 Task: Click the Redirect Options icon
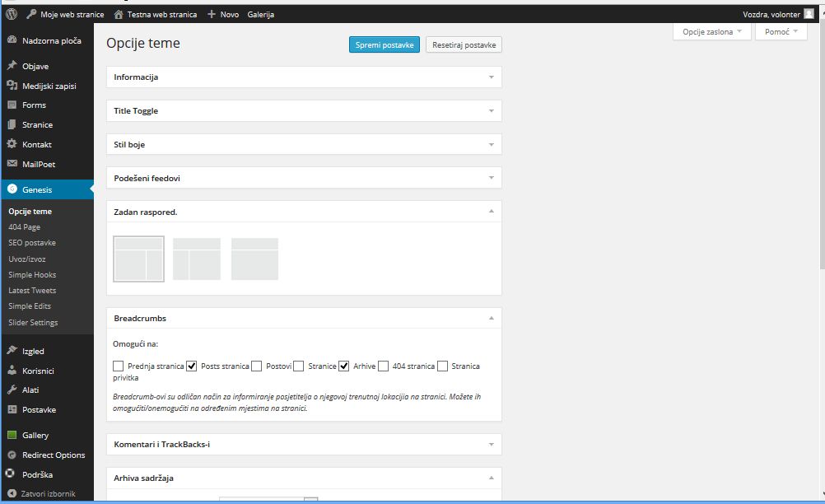click(12, 455)
